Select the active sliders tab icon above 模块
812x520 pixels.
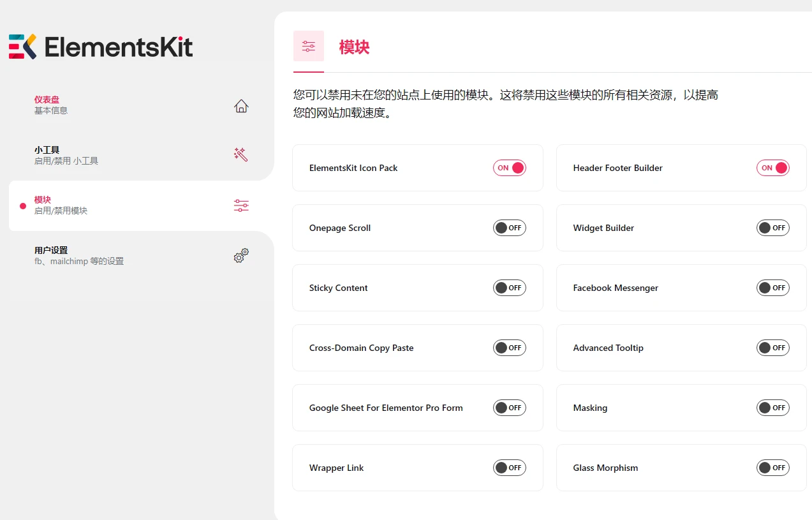(309, 46)
